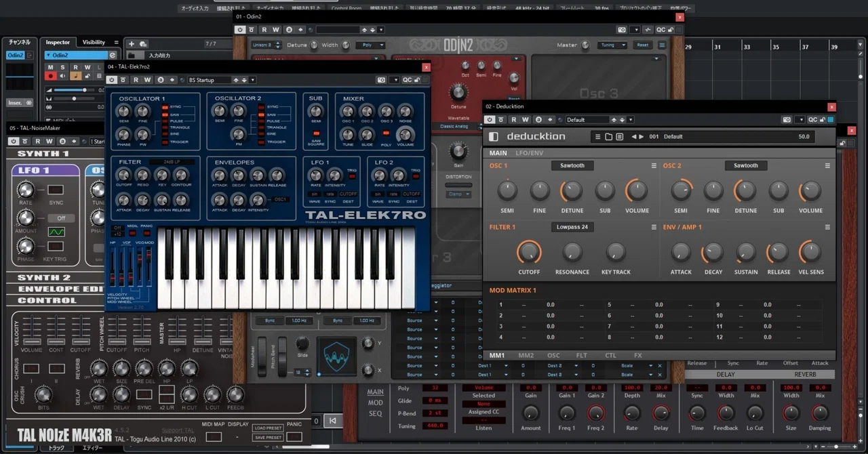The image size is (868, 454).
Task: Open LFO 1 Off dropdown in NoiseMaker
Action: 60,218
